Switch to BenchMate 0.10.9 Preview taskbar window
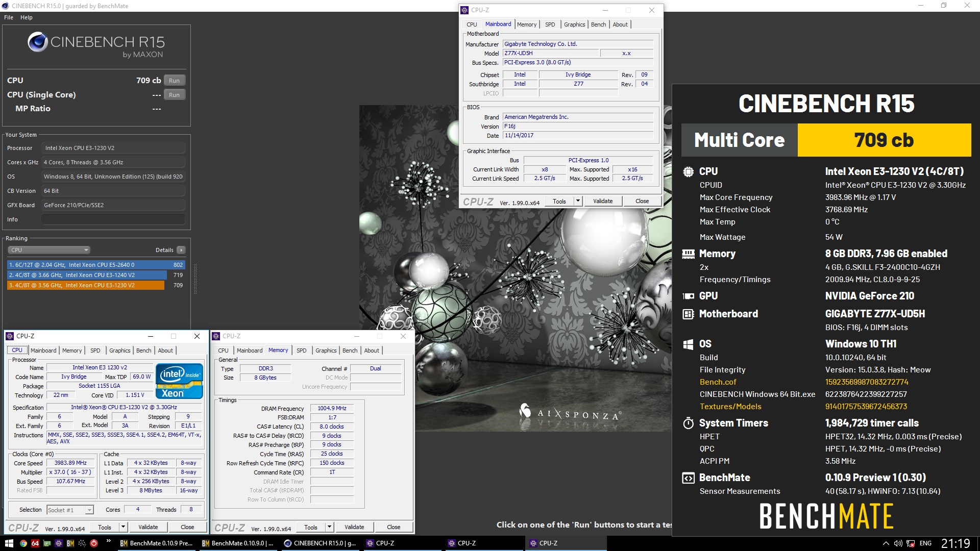Screen dimensions: 980x551 click(156, 543)
